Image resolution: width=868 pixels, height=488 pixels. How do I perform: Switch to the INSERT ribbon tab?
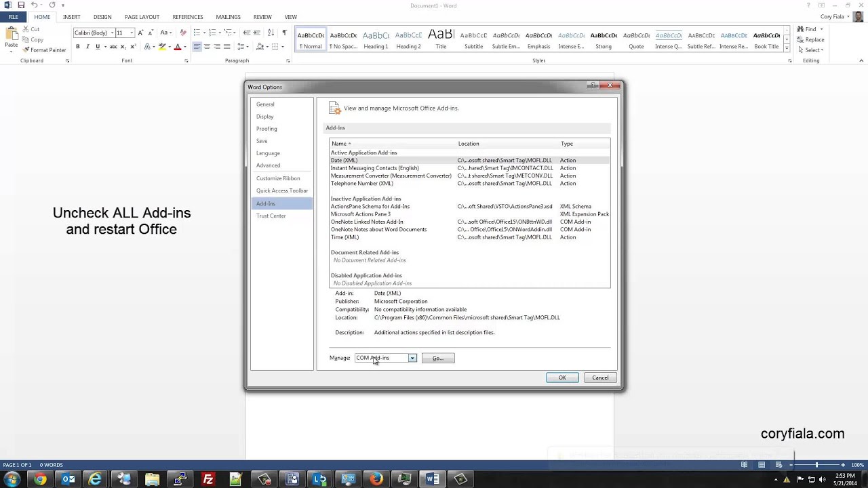coord(71,17)
